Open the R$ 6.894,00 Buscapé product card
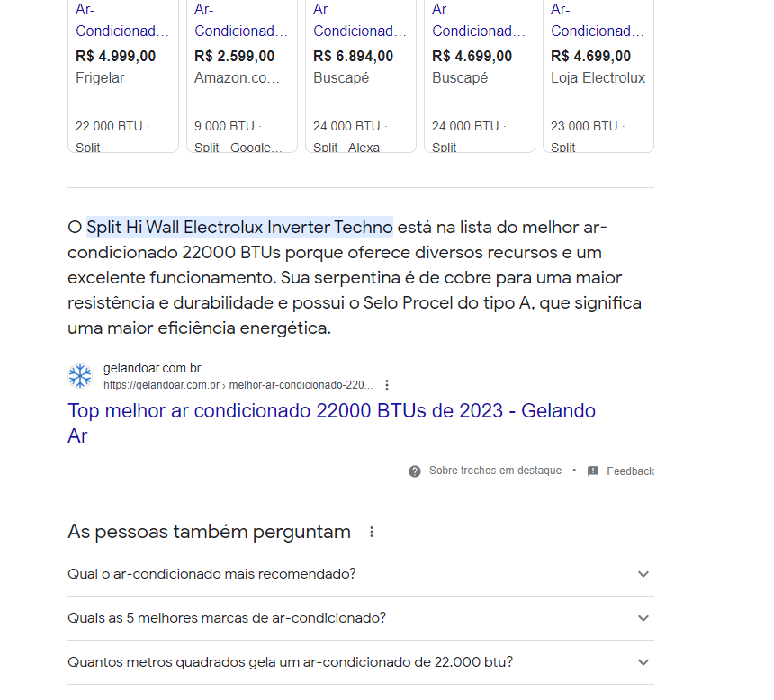The image size is (774, 700). pos(361,76)
